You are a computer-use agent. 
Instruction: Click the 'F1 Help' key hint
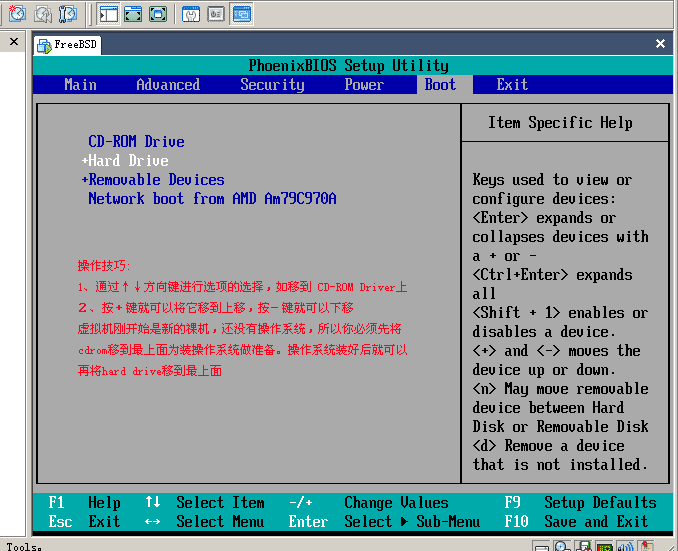tap(84, 503)
